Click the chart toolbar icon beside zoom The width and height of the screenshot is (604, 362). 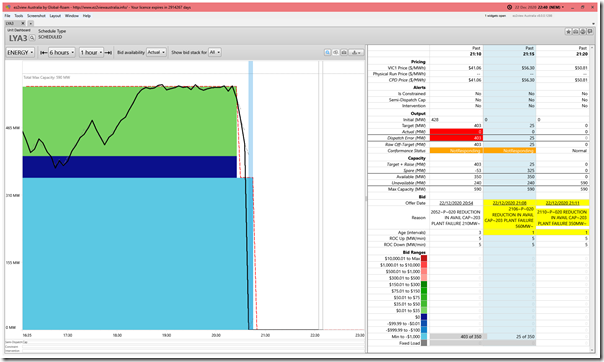point(336,52)
